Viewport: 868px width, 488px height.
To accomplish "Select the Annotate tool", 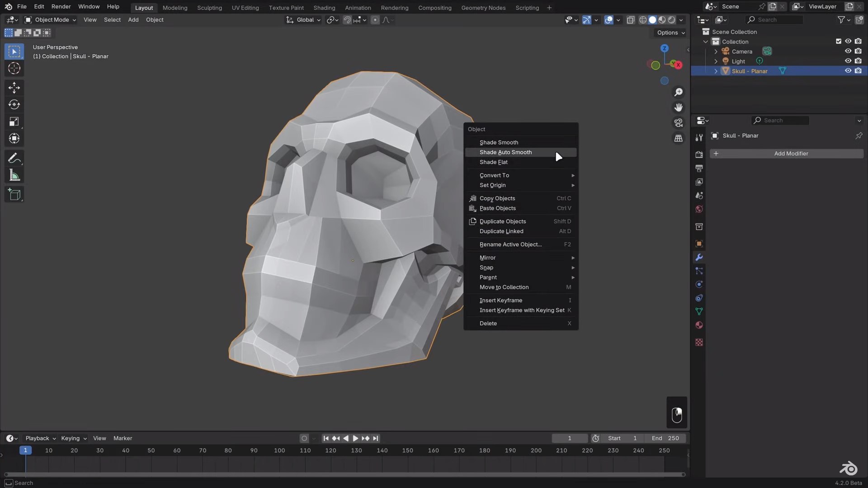I will click(x=14, y=158).
